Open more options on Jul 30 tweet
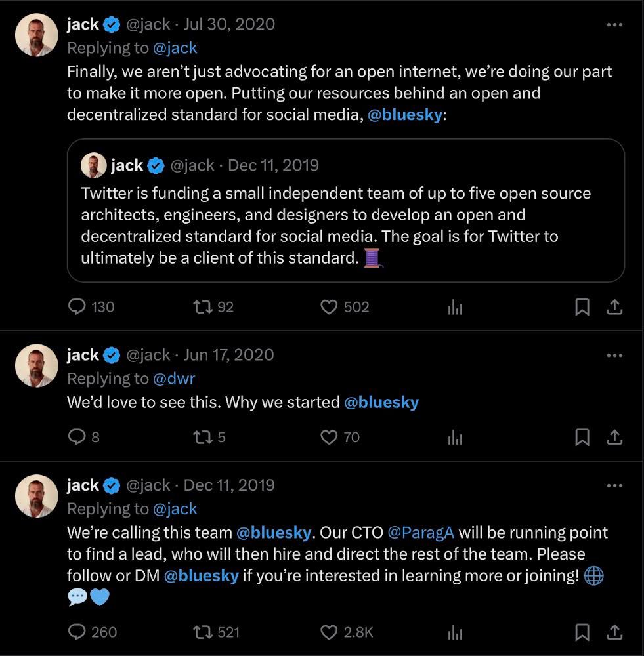This screenshot has width=644, height=656. pos(614,25)
